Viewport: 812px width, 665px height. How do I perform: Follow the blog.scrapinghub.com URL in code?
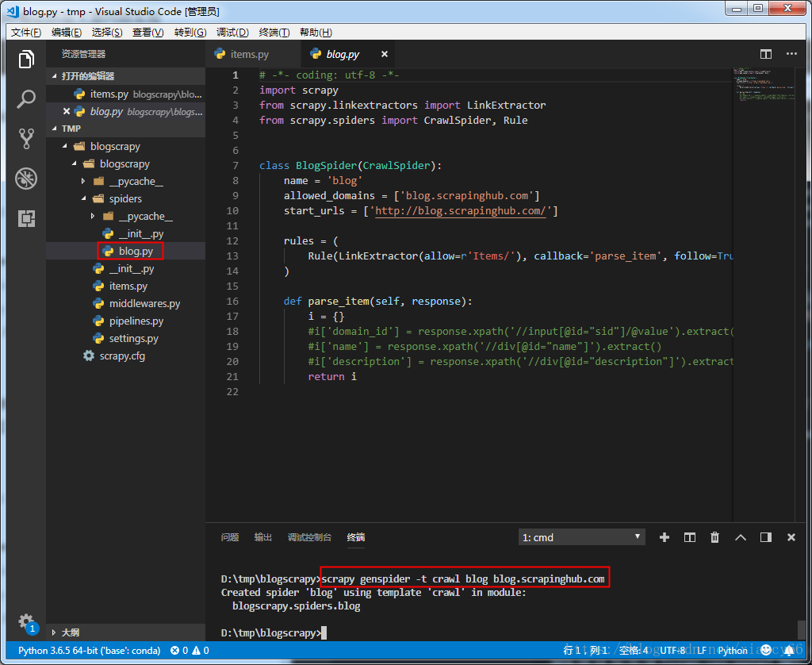[460, 211]
